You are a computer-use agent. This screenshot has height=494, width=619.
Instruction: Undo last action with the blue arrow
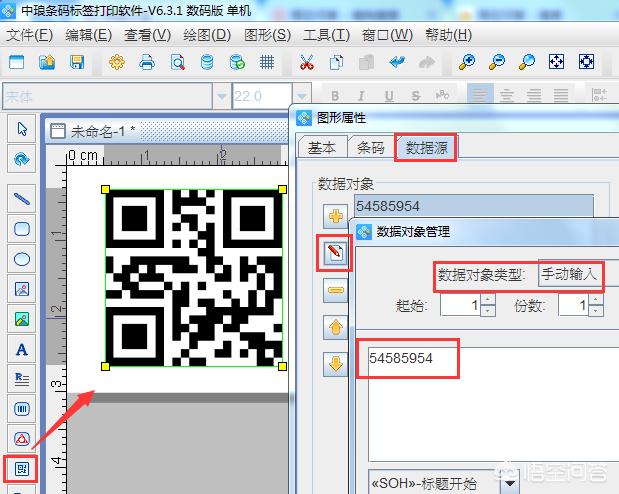click(x=397, y=62)
